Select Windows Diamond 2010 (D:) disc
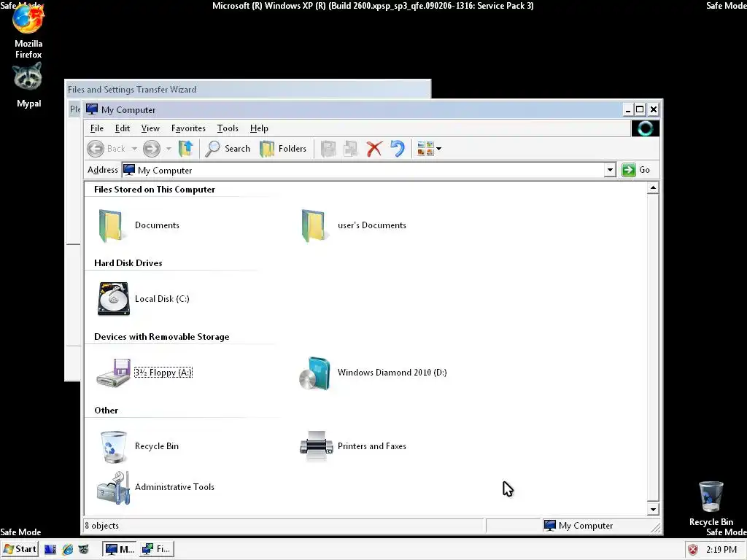Screen dimensions: 747x560 coord(373,373)
